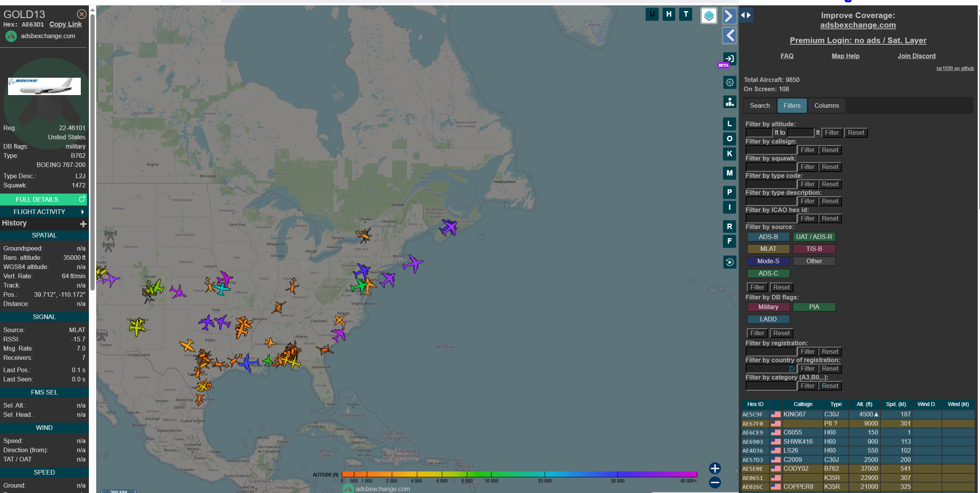Click the squawk filter input field
The height and width of the screenshot is (493, 980).
[x=771, y=167]
